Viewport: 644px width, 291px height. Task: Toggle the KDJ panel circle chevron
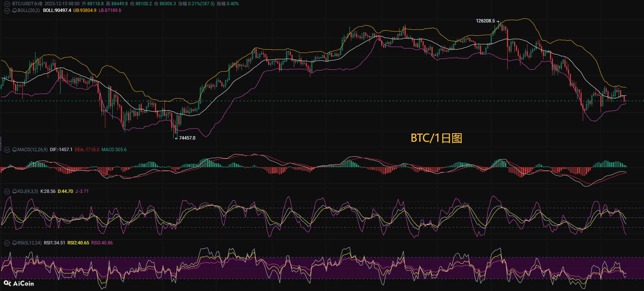point(7,191)
